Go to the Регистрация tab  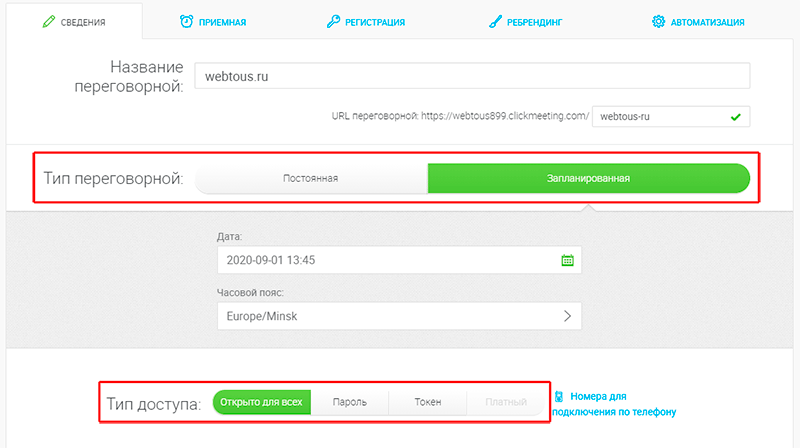[x=366, y=22]
